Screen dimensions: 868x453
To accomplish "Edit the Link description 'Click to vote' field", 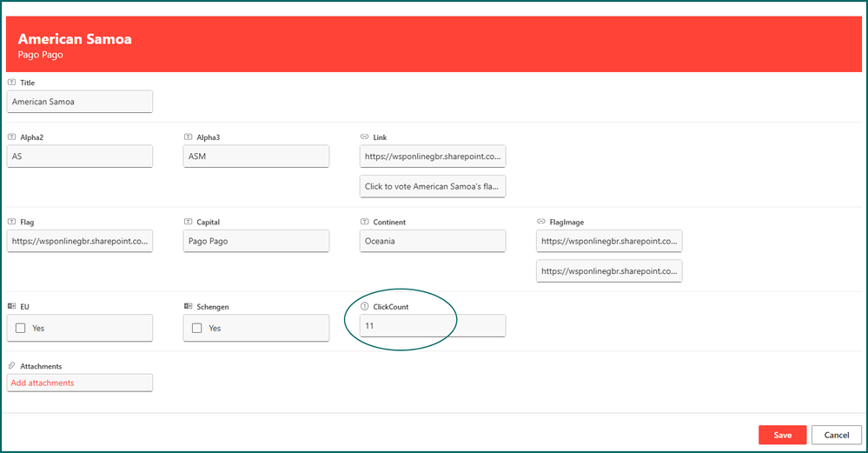I will [x=433, y=186].
